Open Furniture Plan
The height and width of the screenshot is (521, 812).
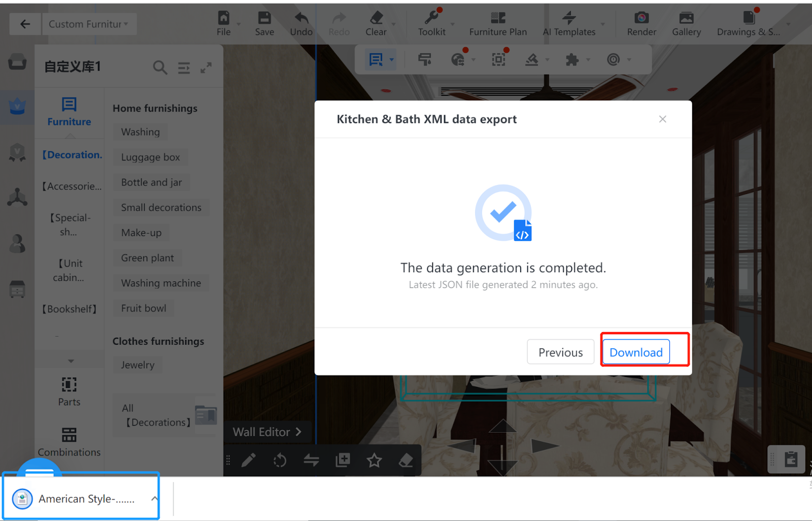point(498,24)
